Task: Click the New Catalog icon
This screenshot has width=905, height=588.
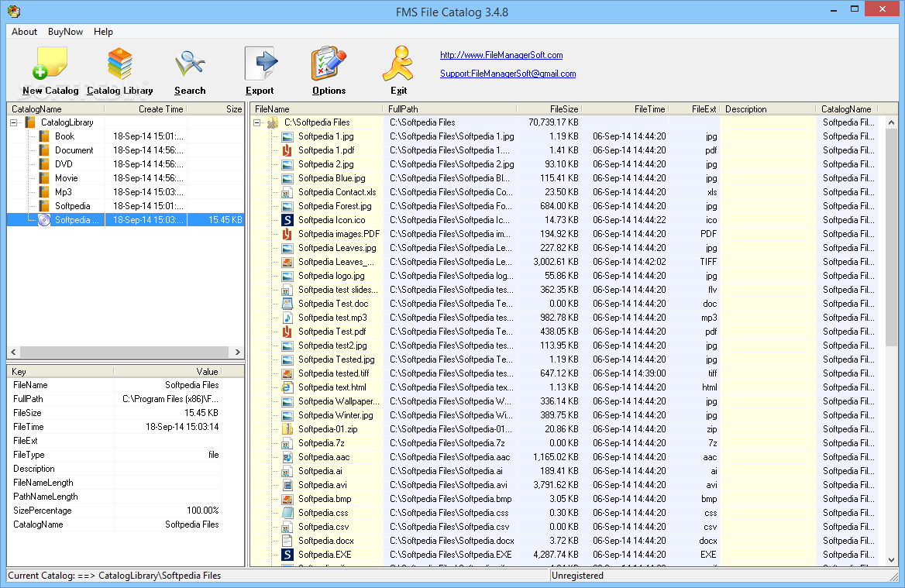Action: click(49, 64)
